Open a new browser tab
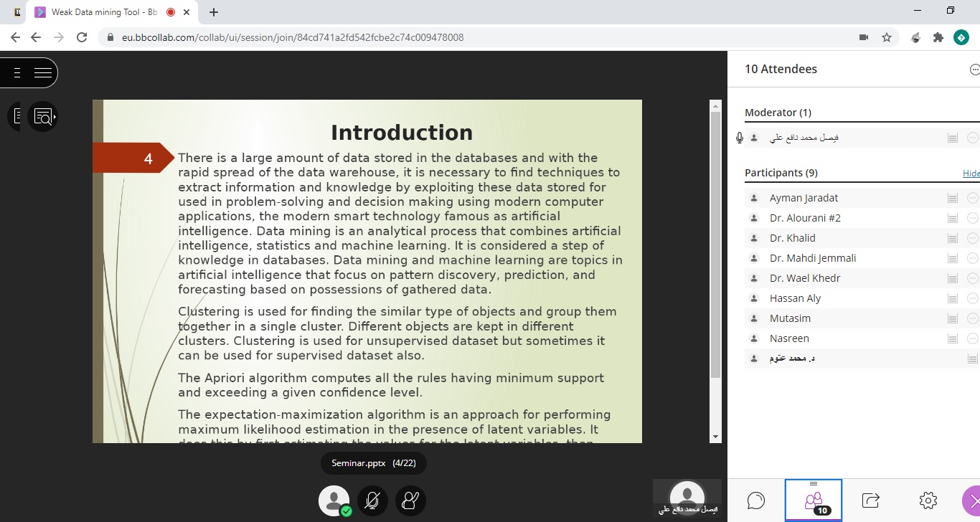This screenshot has width=980, height=522. point(214,12)
